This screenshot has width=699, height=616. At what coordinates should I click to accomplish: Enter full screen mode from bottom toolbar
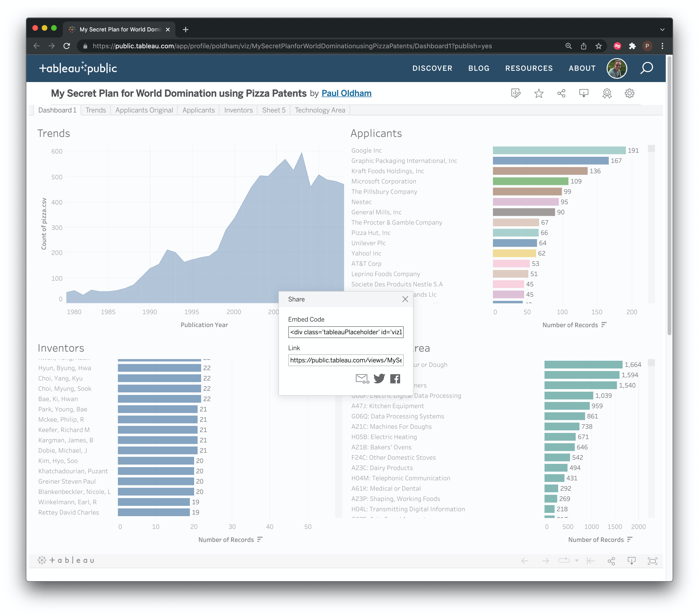(x=653, y=561)
